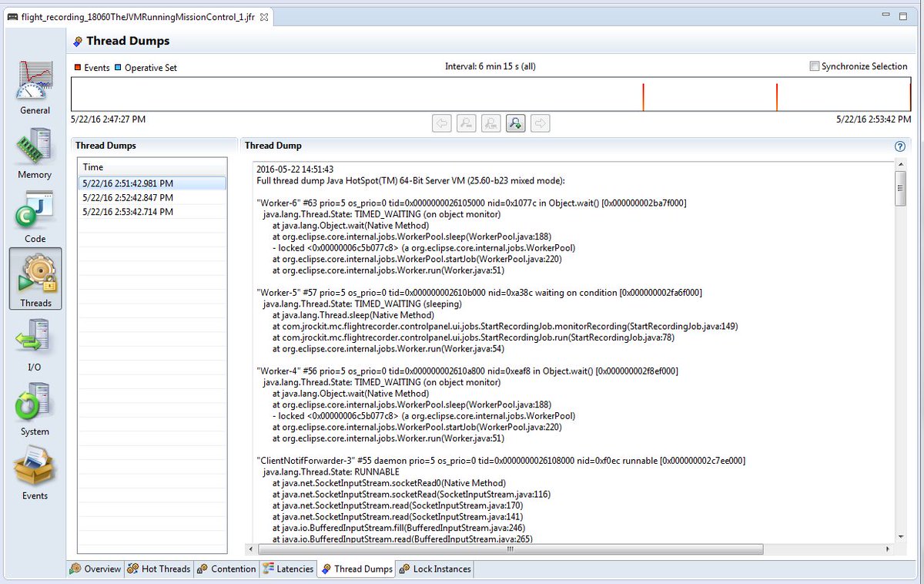The height and width of the screenshot is (584, 924).
Task: Open the Code analysis view
Action: tap(34, 215)
